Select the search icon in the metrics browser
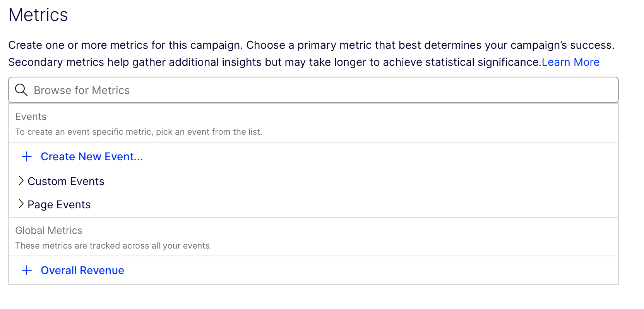Viewport: 644px width, 309px height. click(21, 90)
